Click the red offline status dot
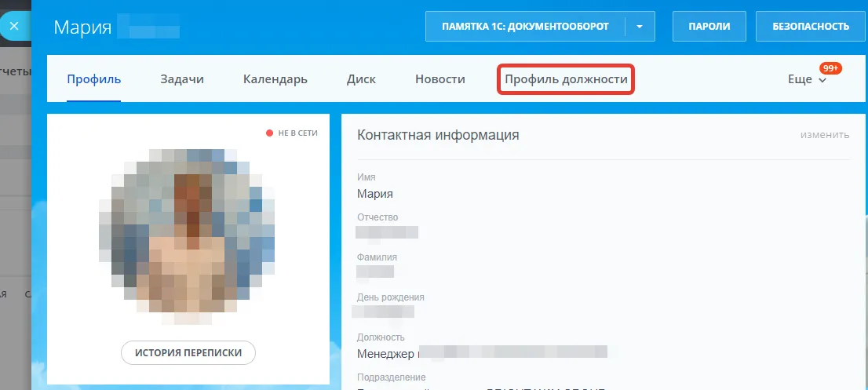The image size is (868, 390). pos(269,133)
